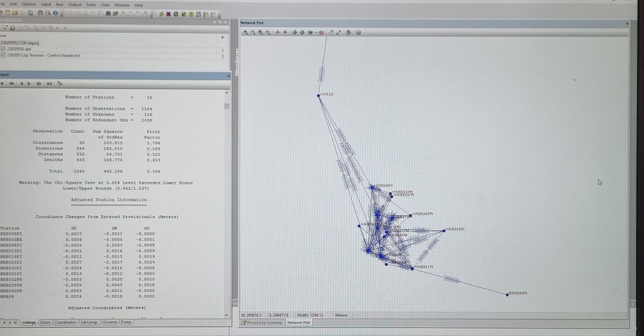This screenshot has width=644, height=336.
Task: Click the blue Help question-mark icon
Action: click(55, 13)
